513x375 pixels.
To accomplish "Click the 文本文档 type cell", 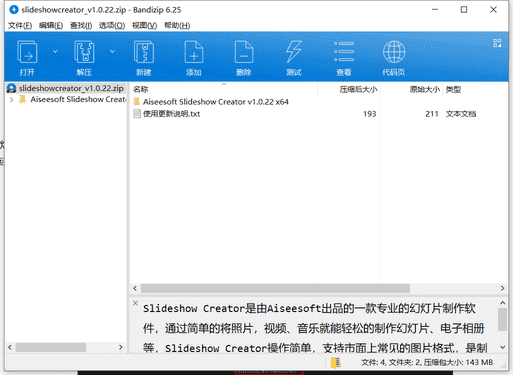I will click(461, 114).
